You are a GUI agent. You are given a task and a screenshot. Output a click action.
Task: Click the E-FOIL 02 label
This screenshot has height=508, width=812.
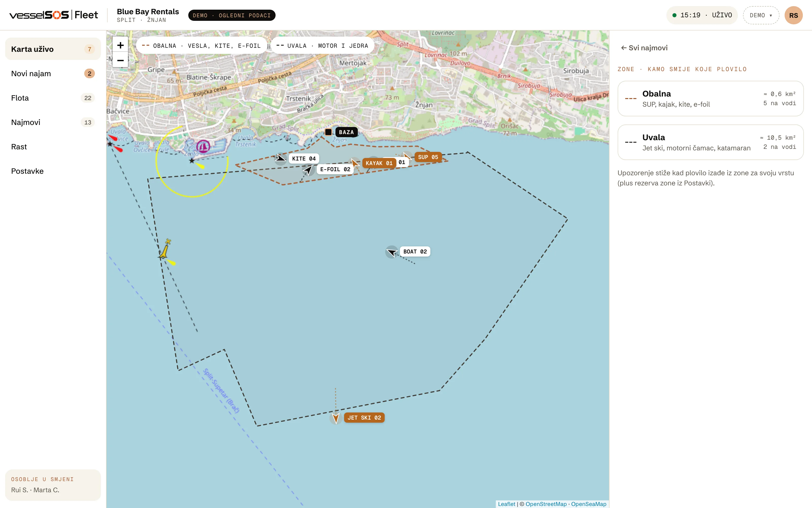335,169
